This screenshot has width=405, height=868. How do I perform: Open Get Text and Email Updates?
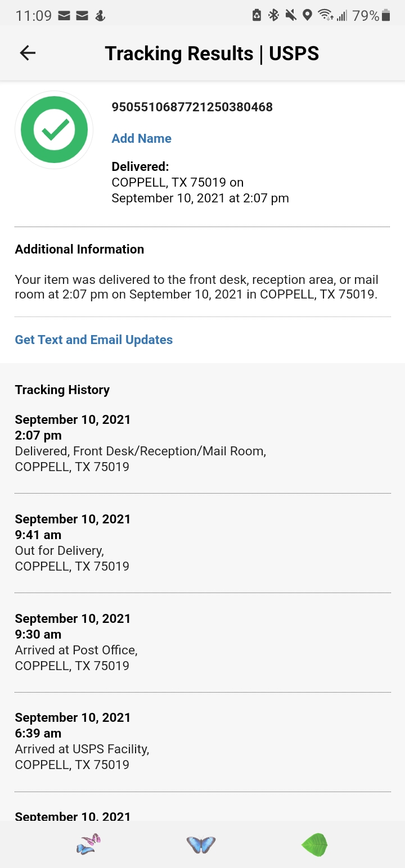pos(93,340)
